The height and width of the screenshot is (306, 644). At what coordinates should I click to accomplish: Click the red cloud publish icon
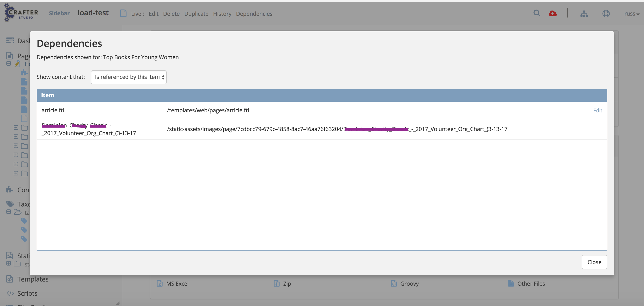(x=553, y=13)
